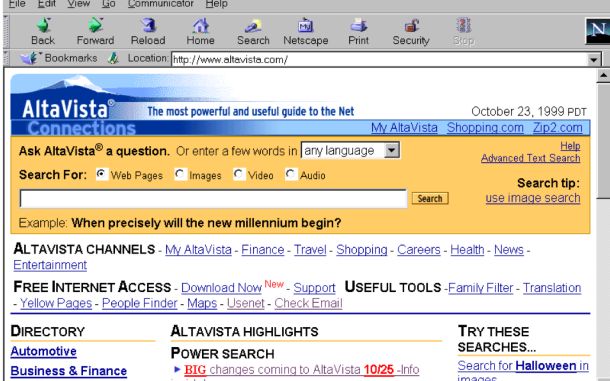Open the Zip2.com link
610x381 pixels.
(557, 128)
